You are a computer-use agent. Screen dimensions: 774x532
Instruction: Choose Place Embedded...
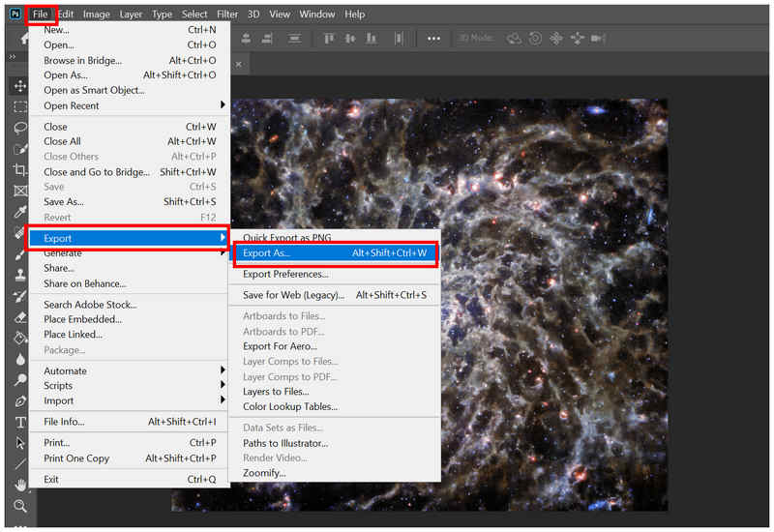point(130,319)
